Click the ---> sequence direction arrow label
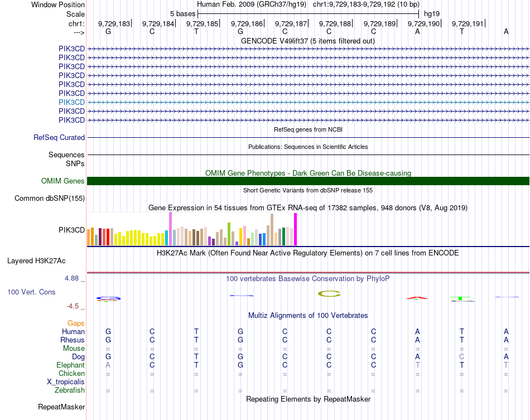The height and width of the screenshot is (420, 530). coord(79,32)
